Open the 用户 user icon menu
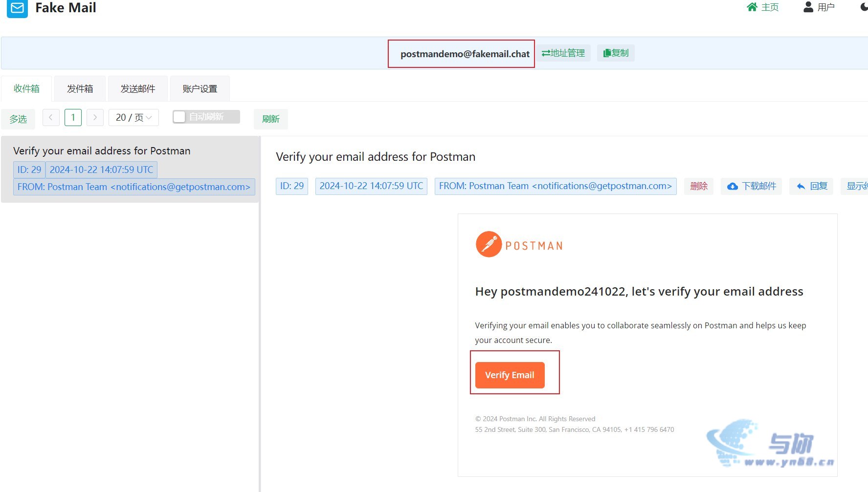Screen dimensions: 868x492 [x=808, y=7]
